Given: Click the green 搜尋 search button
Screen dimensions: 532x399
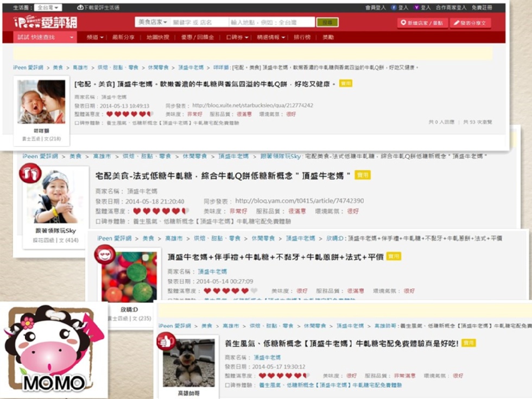Looking at the screenshot, I should (327, 22).
